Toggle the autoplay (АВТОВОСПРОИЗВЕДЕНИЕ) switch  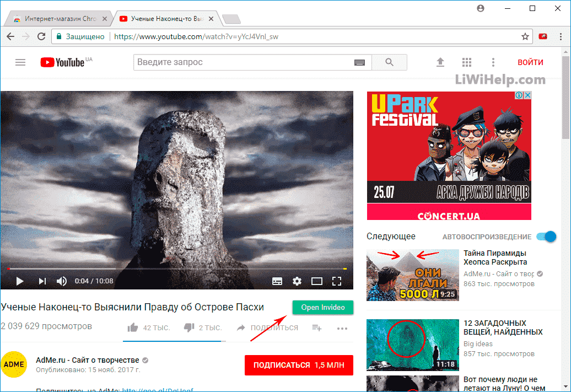point(546,237)
